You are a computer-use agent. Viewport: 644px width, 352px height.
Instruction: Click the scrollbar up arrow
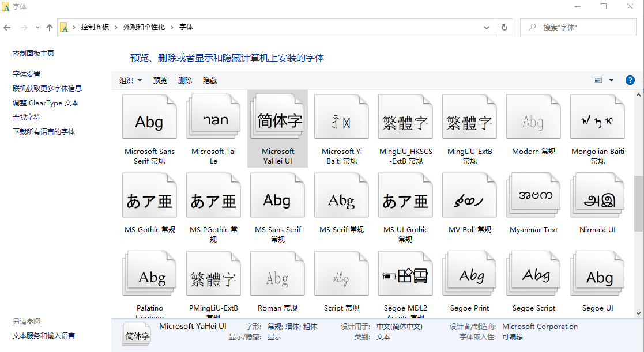638,95
